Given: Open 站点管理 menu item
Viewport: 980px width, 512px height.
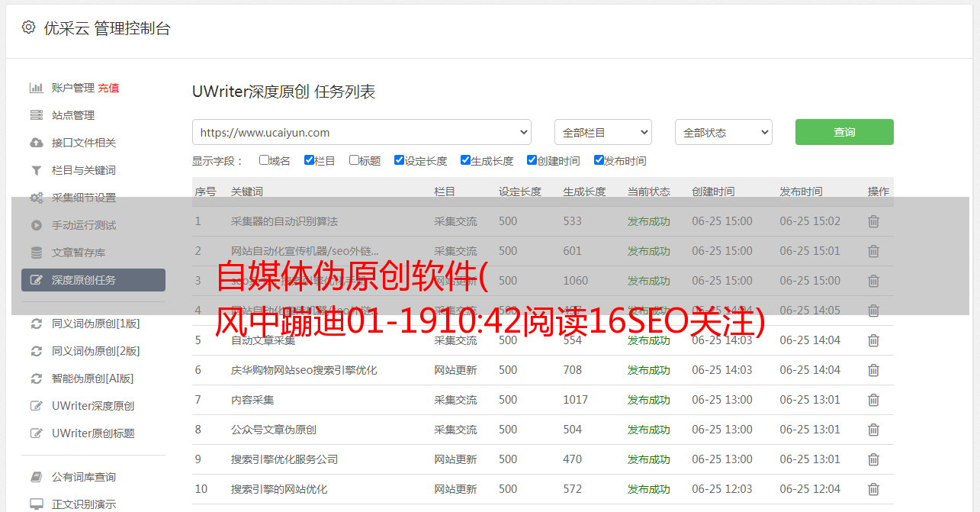Looking at the screenshot, I should click(x=73, y=115).
